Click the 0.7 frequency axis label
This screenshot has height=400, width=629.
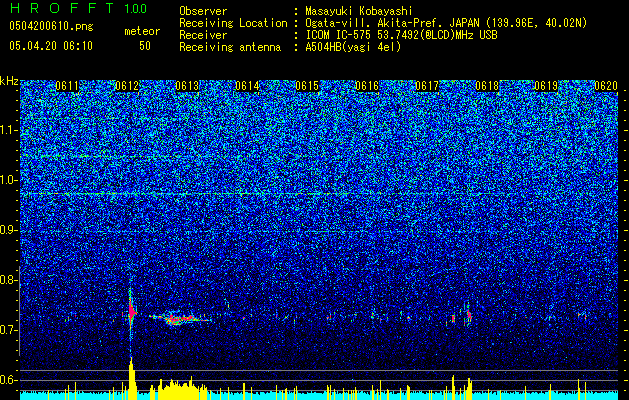[8, 330]
